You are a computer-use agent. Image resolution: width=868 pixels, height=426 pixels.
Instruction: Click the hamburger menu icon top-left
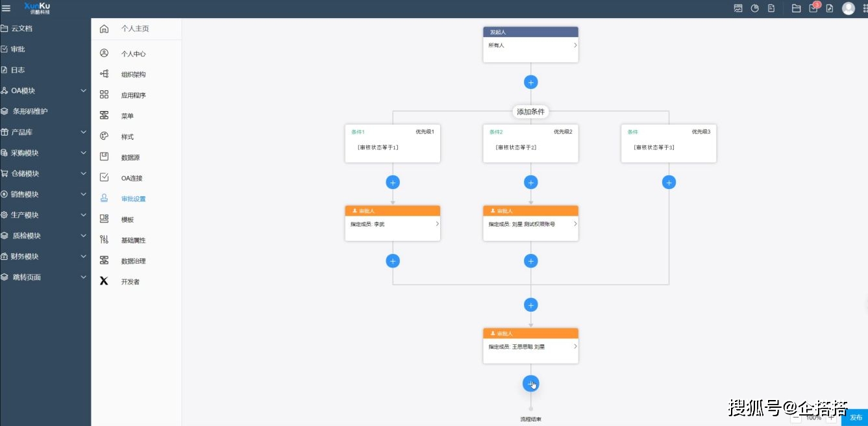(x=6, y=8)
